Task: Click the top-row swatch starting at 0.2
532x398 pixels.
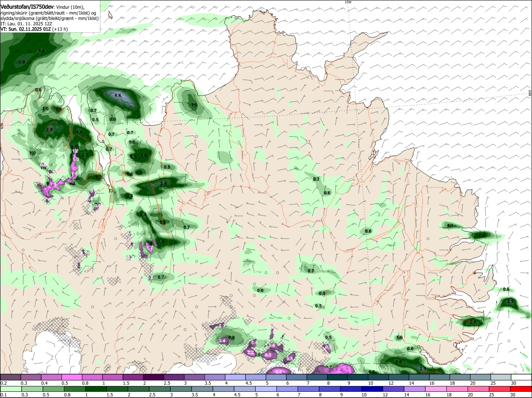Action: pos(10,377)
